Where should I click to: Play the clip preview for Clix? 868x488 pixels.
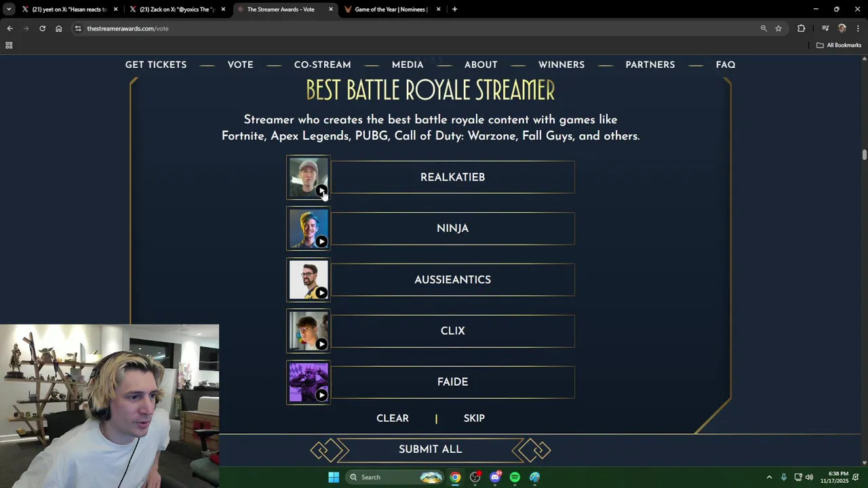coord(321,344)
